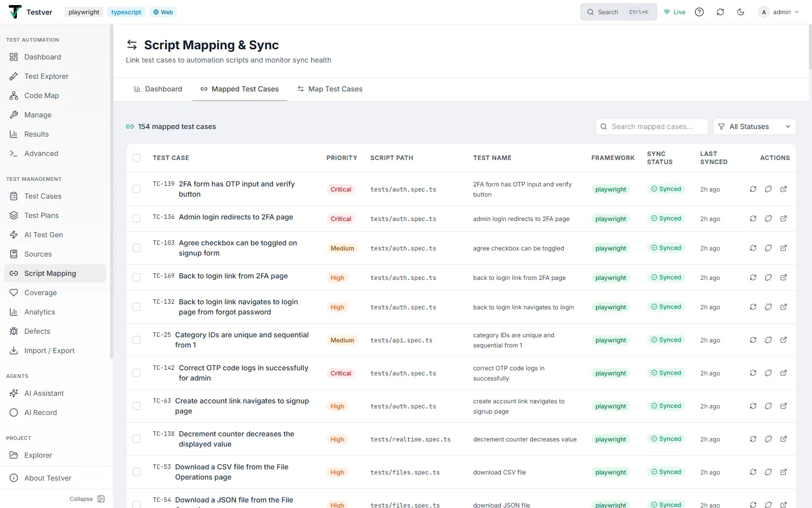Image resolution: width=812 pixels, height=508 pixels.
Task: Open Test Cases in sidebar
Action: point(55,196)
